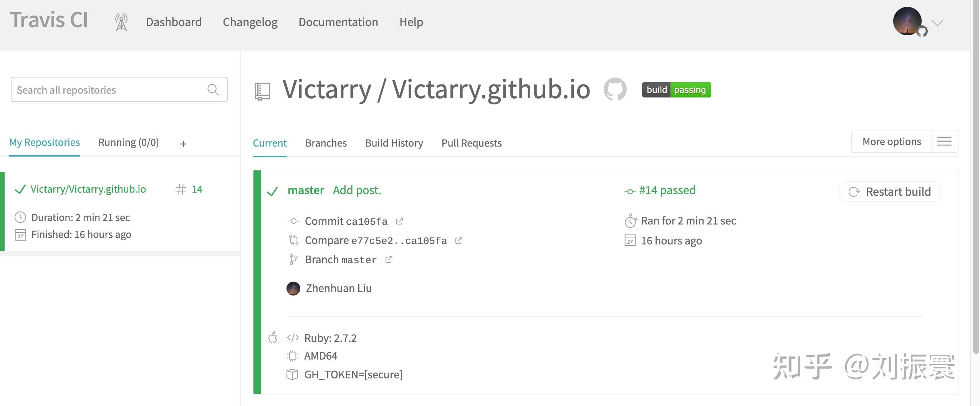The height and width of the screenshot is (406, 980).
Task: Click the magnifier search icon
Action: (213, 89)
